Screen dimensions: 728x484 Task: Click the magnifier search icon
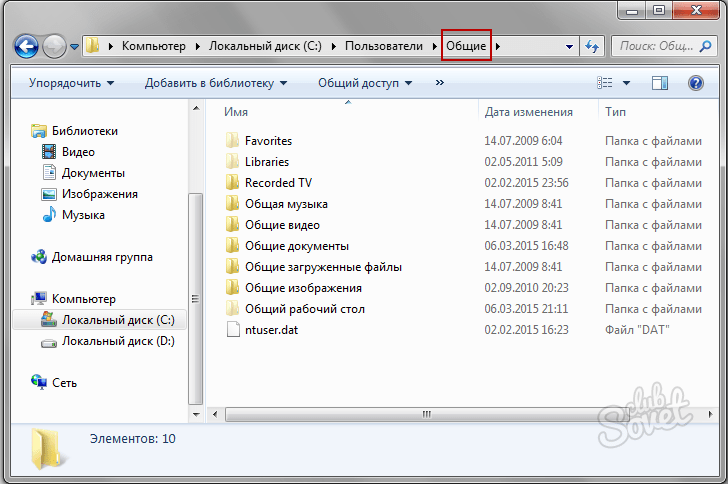[x=705, y=46]
